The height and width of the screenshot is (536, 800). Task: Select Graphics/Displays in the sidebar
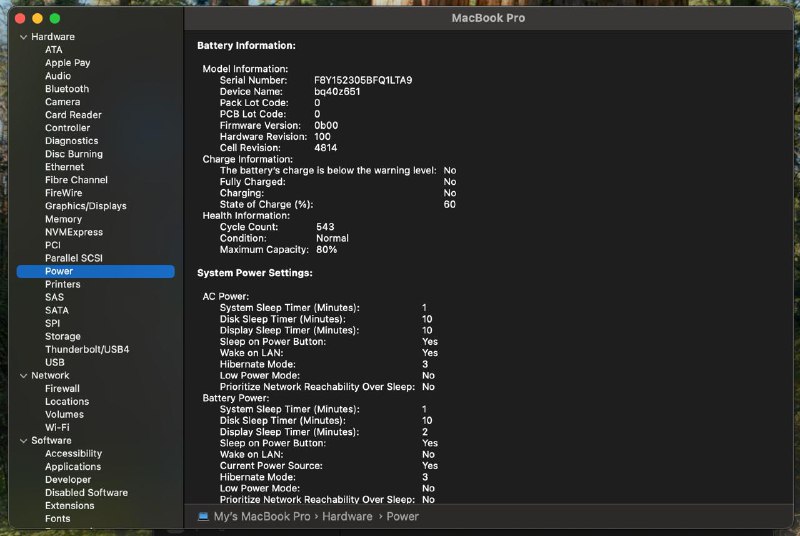(86, 206)
